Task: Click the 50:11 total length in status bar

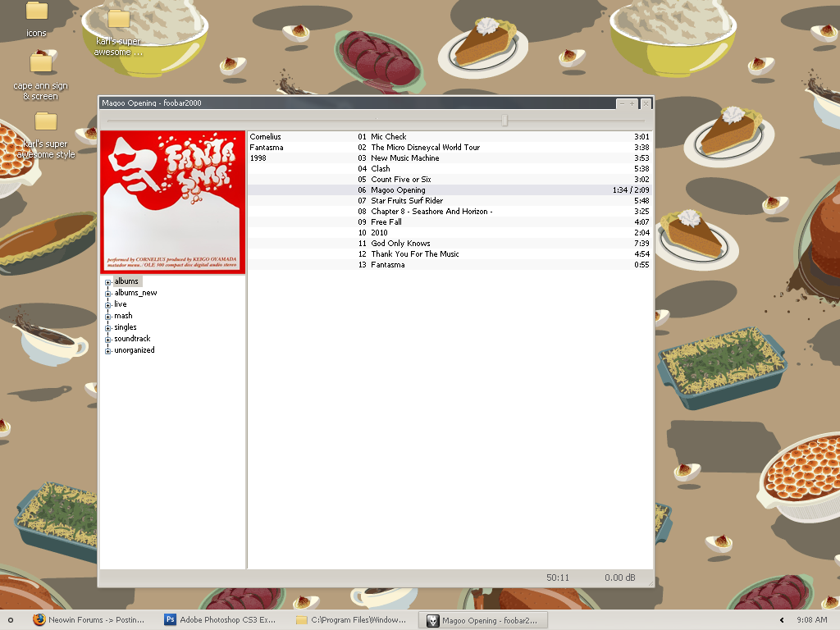Action: click(558, 577)
